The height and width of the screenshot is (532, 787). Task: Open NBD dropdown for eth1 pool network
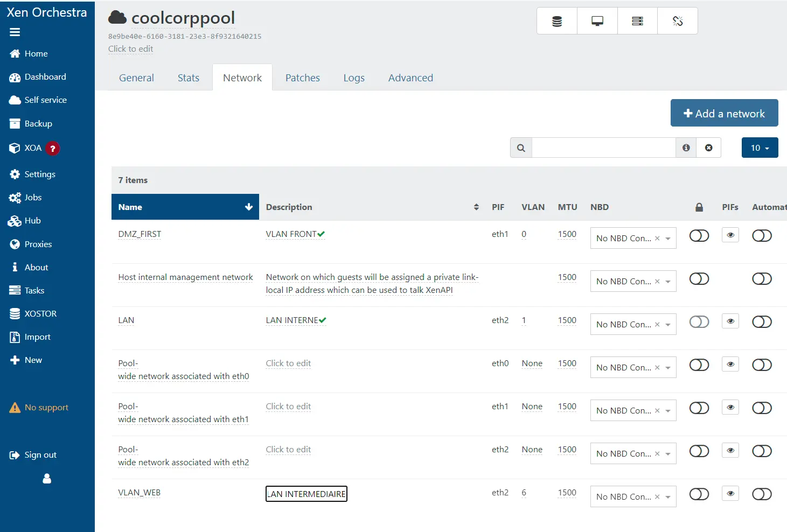pos(668,411)
